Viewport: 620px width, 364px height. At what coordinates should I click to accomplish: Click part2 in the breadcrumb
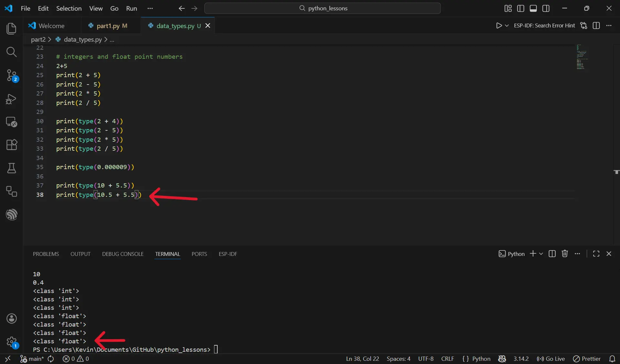[38, 39]
